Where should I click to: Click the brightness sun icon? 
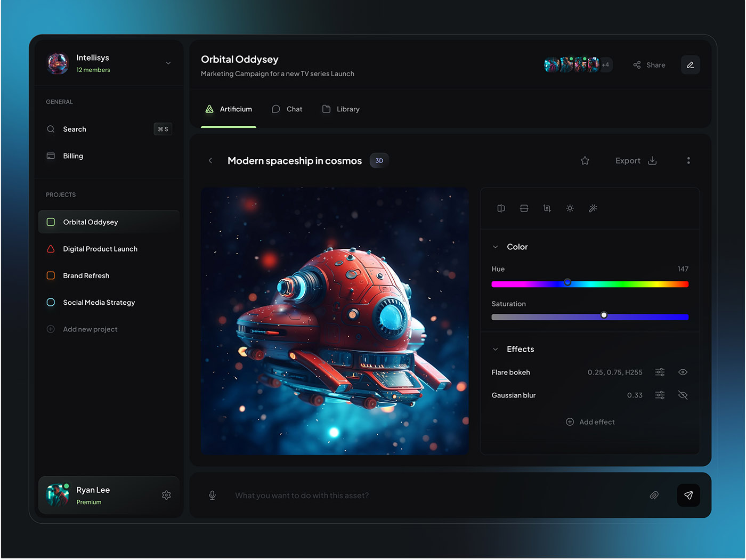tap(570, 208)
